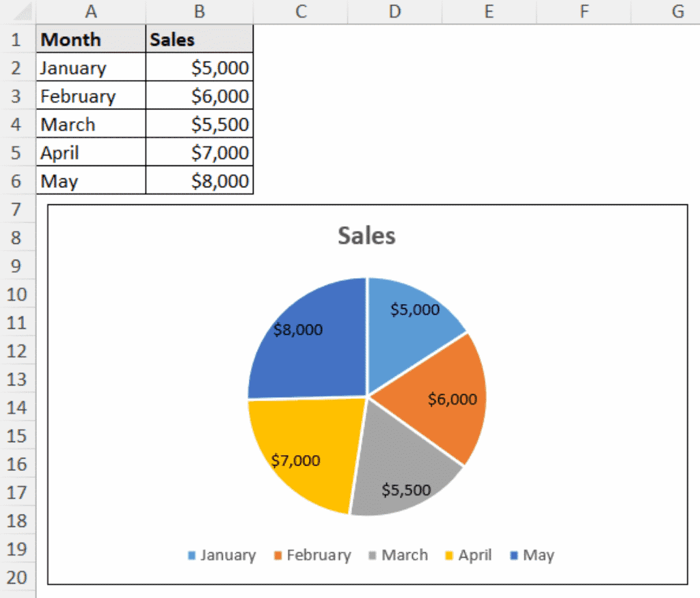
Task: Select column F by its header
Action: point(584,10)
